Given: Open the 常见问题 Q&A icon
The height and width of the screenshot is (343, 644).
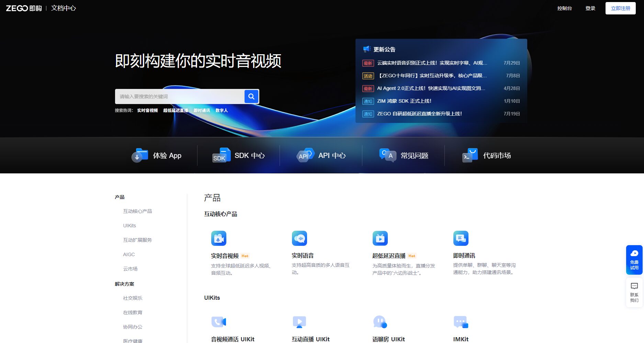Looking at the screenshot, I should click(x=388, y=155).
